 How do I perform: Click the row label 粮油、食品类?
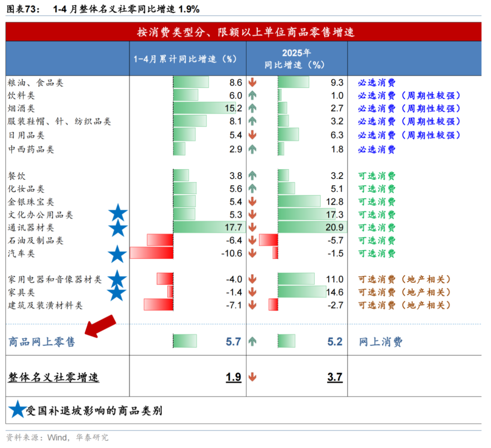[x=36, y=83]
